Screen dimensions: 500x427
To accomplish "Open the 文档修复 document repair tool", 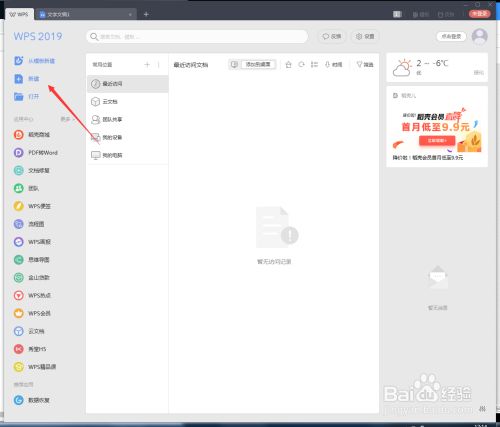I will pos(32,170).
